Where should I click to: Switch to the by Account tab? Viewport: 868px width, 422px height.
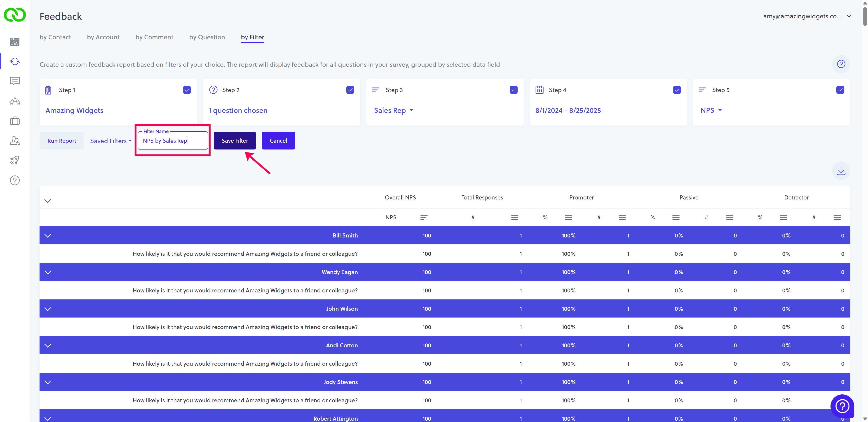pos(103,37)
